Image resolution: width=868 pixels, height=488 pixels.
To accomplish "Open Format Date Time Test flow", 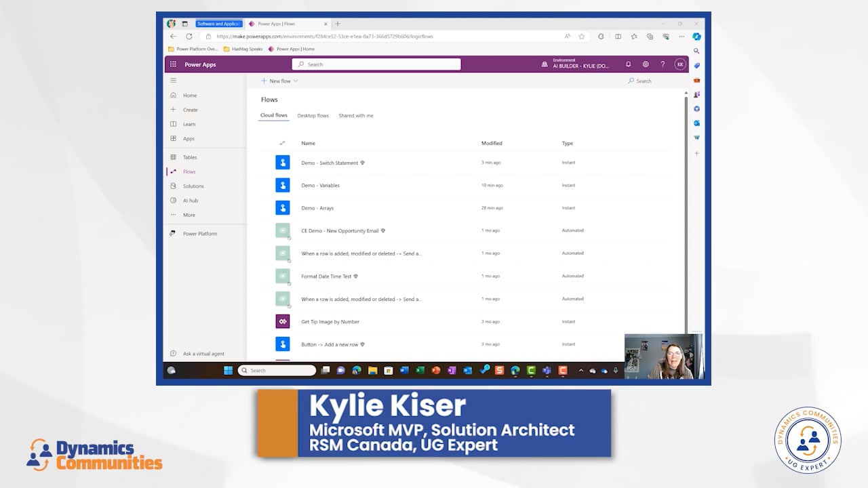I will (326, 276).
